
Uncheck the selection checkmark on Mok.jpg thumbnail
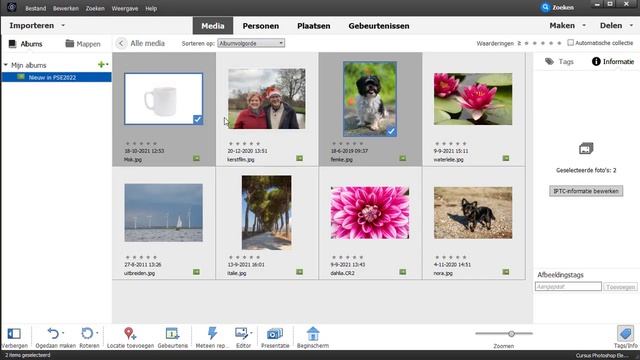click(x=198, y=120)
